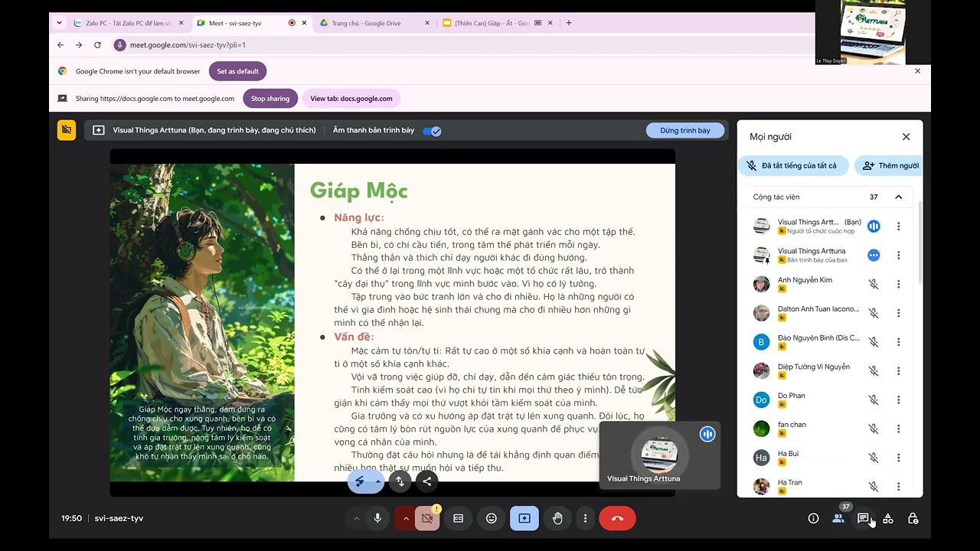Open the Zalo PC browser tab
The image size is (980, 551).
pyautogui.click(x=128, y=23)
